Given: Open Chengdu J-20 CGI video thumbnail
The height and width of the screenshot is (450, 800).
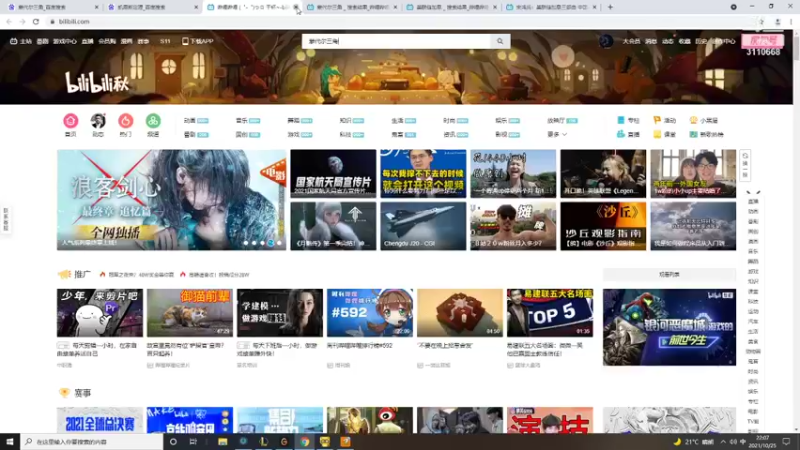Looking at the screenshot, I should 423,226.
